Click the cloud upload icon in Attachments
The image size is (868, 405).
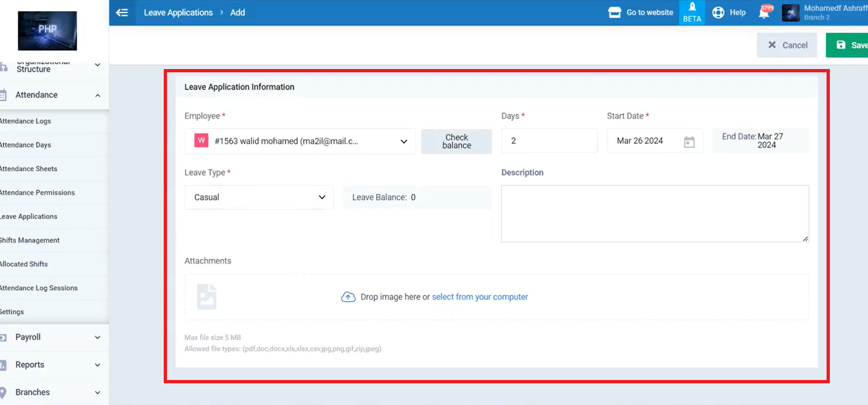(x=348, y=297)
